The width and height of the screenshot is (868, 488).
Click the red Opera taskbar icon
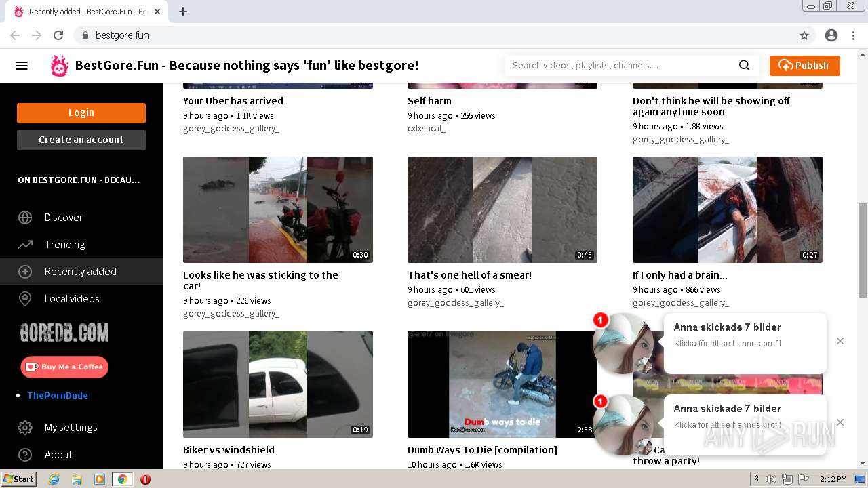coord(145,479)
